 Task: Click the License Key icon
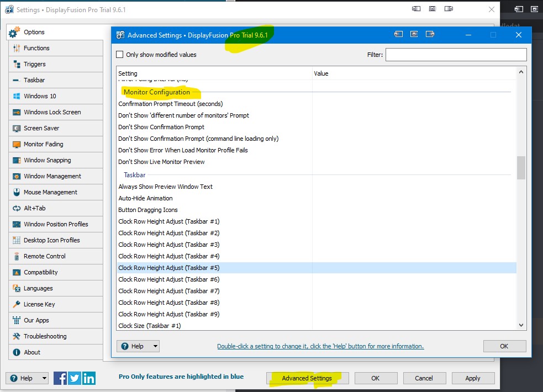[16, 304]
